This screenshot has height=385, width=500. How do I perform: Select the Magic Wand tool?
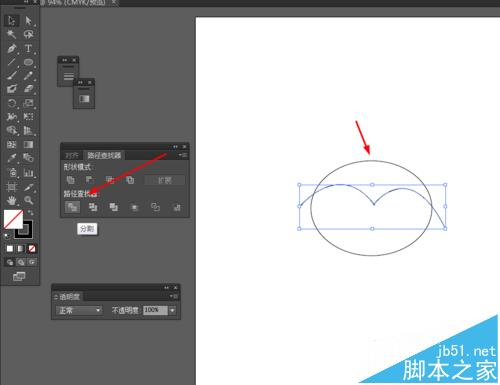click(x=11, y=34)
